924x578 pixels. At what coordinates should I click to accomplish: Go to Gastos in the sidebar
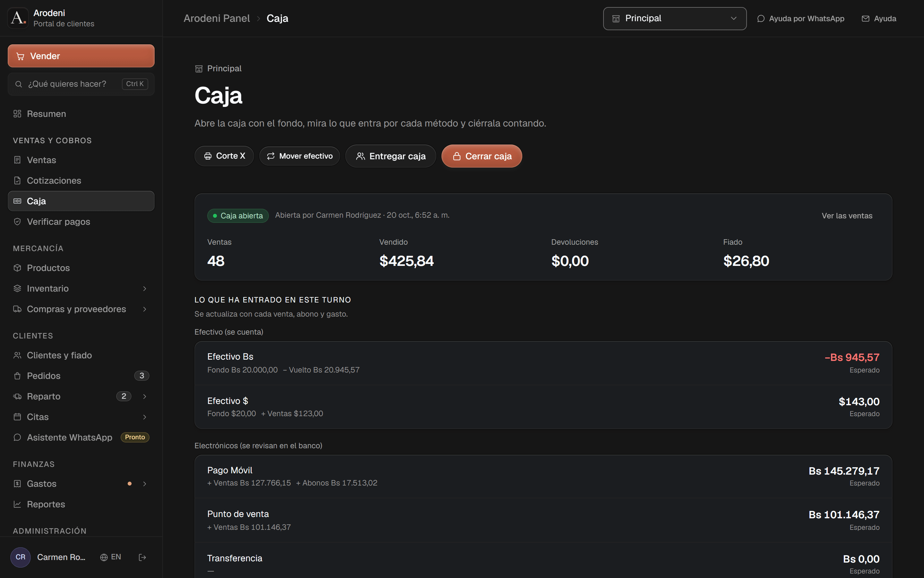pyautogui.click(x=81, y=484)
